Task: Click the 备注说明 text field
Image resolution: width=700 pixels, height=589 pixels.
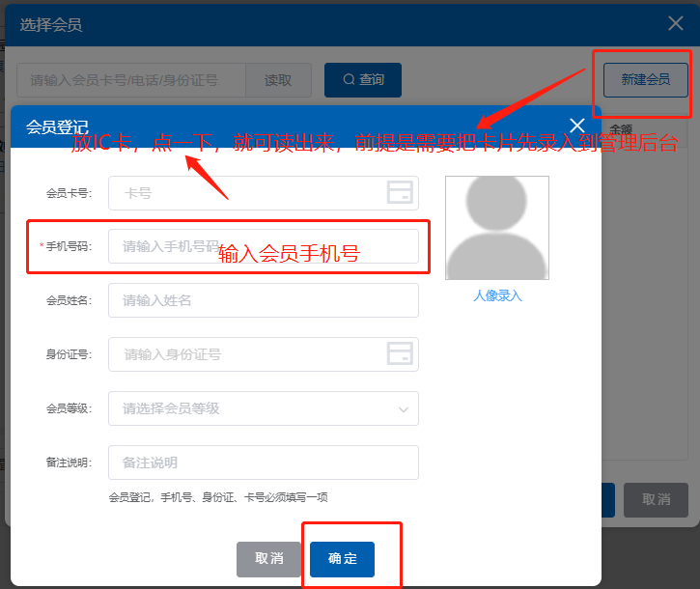Action: pyautogui.click(x=263, y=463)
